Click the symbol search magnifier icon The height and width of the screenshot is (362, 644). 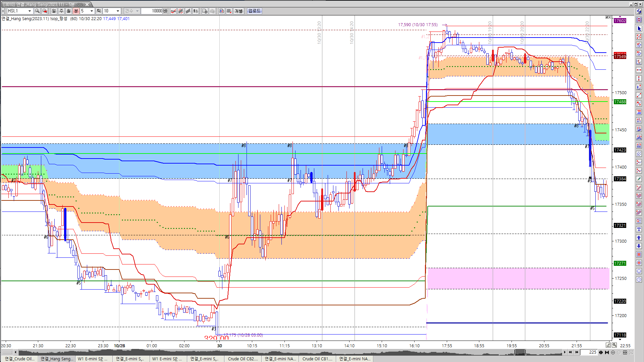[x=37, y=11]
